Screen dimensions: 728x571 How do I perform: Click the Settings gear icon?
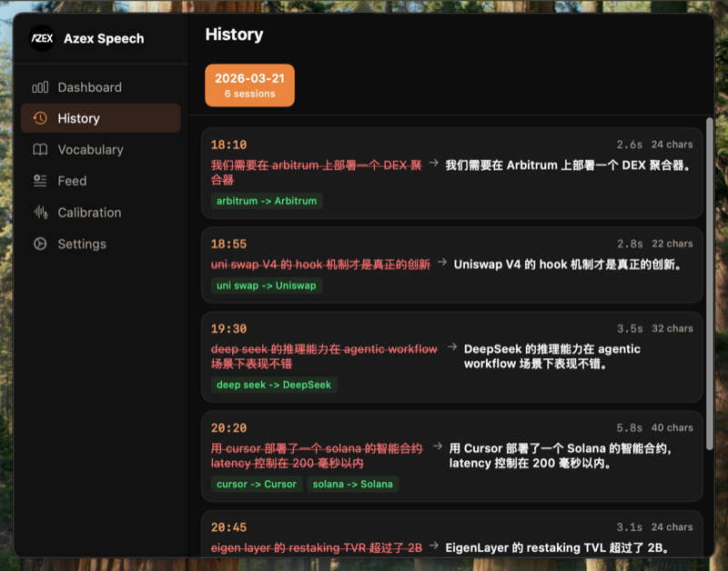click(x=40, y=244)
